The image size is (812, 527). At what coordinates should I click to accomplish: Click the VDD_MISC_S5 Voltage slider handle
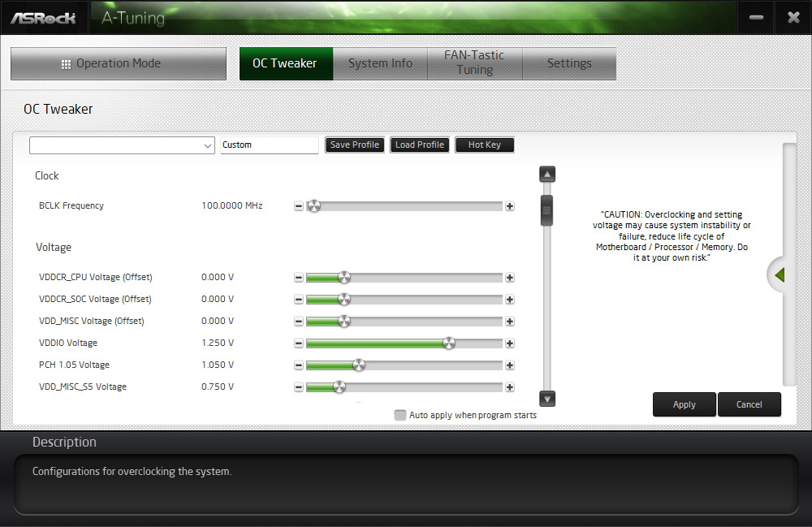[x=339, y=387]
